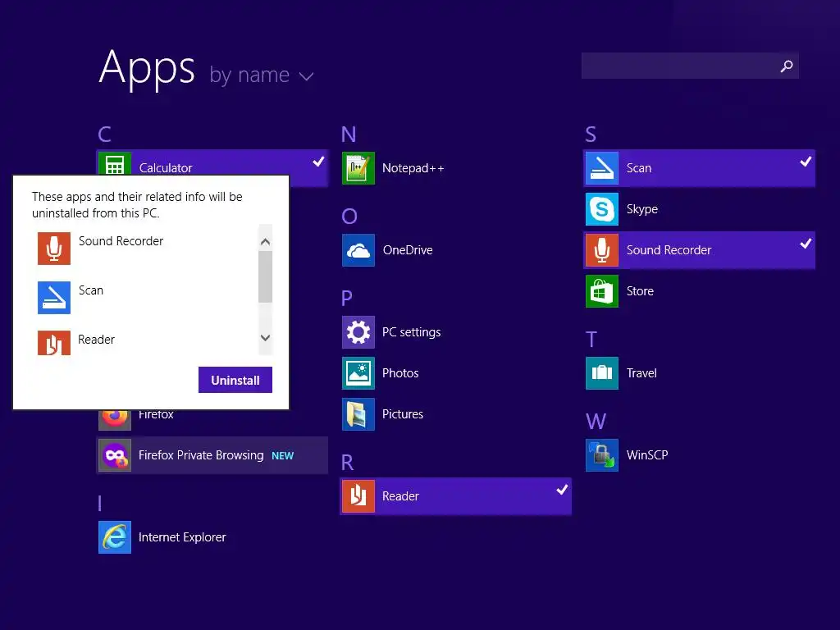Open the Pictures folder icon
This screenshot has width=840, height=630.
click(358, 414)
